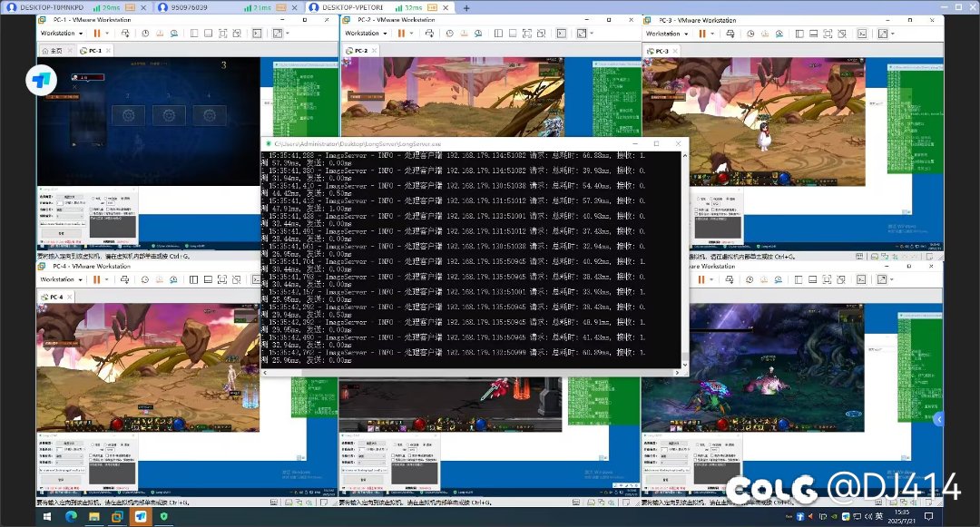Open the Windows Start menu
Screen dimensions: 980x527
tap(47, 516)
